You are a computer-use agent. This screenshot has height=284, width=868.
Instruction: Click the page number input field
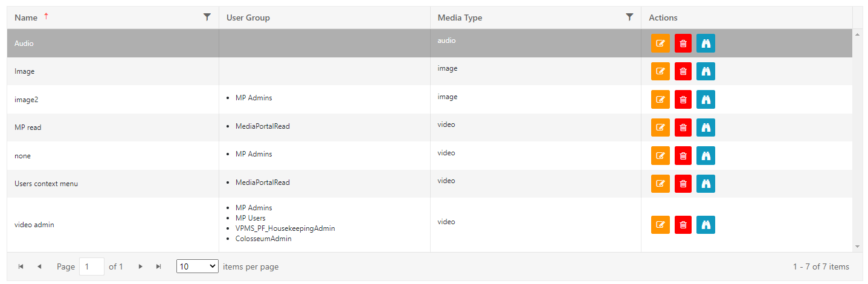[91, 266]
